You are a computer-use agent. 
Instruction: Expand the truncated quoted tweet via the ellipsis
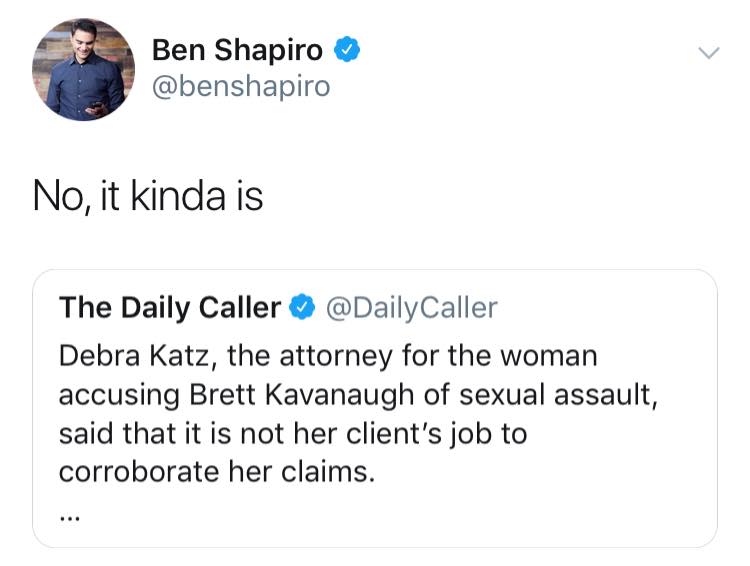pos(70,517)
